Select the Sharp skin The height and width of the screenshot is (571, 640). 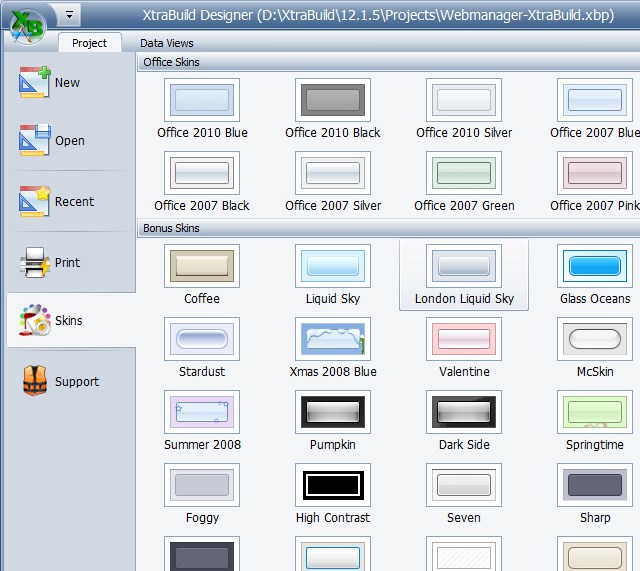tap(595, 494)
